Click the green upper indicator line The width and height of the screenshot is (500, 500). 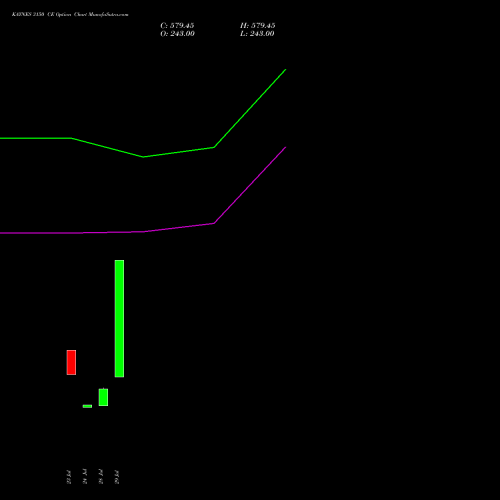[143, 157]
